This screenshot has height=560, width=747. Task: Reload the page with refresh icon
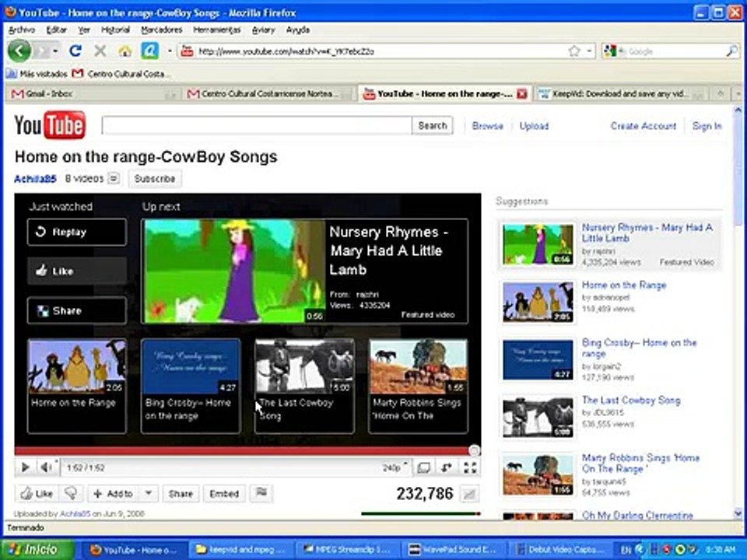pos(75,51)
